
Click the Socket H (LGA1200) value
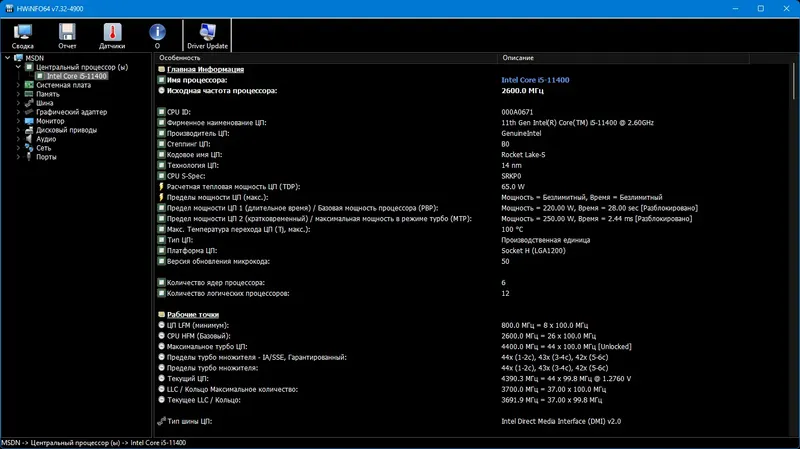[533, 251]
